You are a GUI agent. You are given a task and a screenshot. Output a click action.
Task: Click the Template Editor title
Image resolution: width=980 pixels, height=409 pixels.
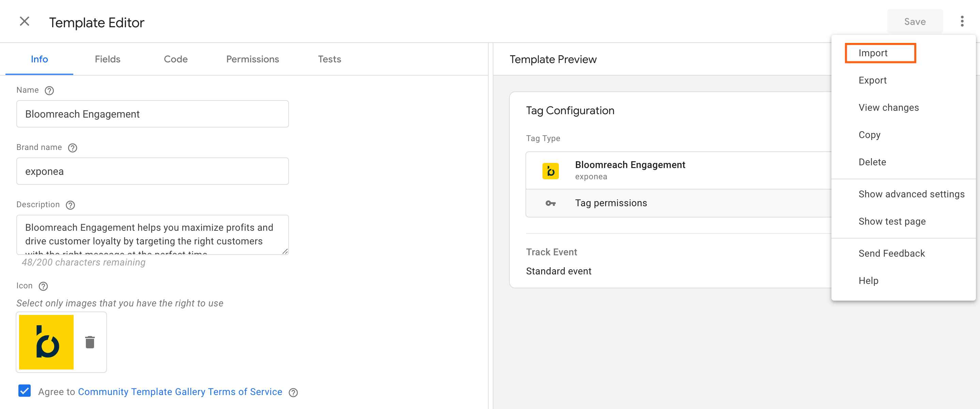tap(97, 22)
